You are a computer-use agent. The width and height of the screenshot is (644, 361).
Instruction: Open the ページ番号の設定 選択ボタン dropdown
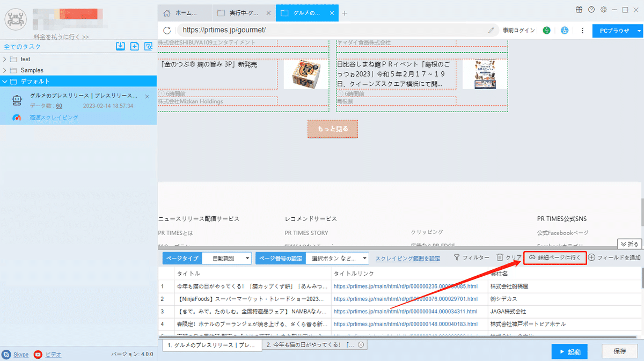click(x=338, y=259)
